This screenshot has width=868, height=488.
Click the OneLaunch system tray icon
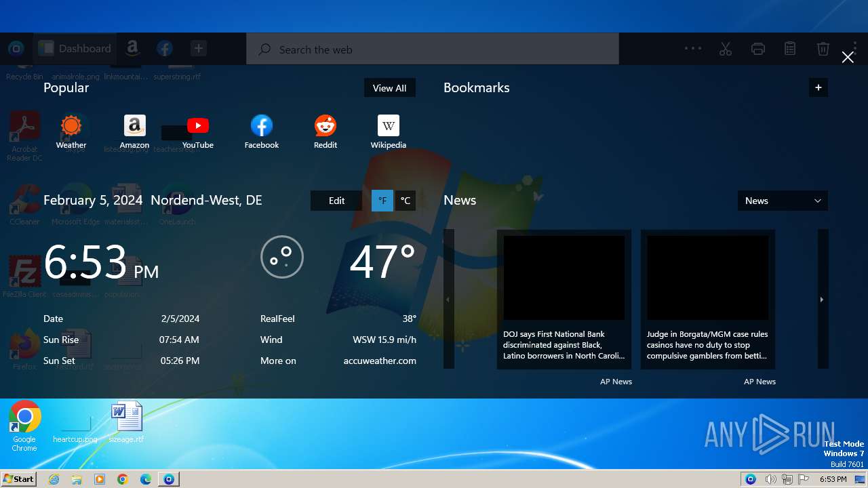[x=751, y=479]
